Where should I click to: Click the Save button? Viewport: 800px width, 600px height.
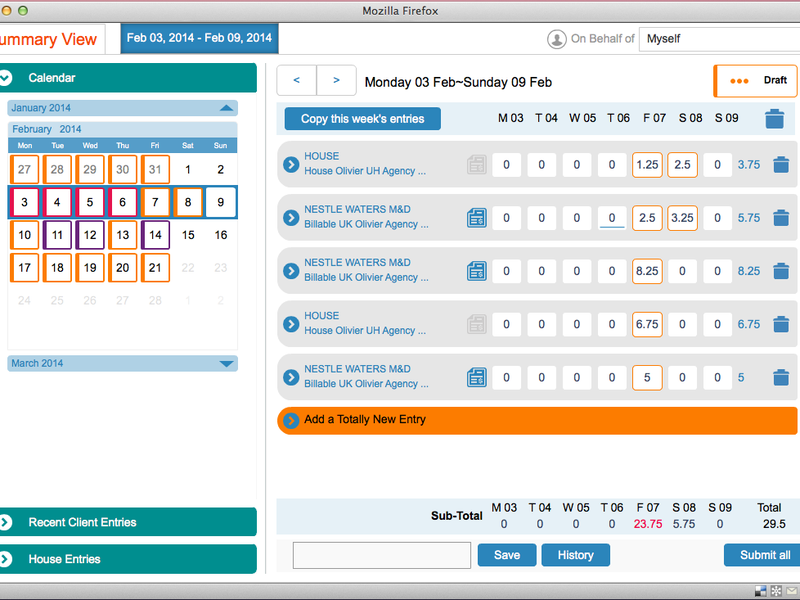[x=507, y=555]
